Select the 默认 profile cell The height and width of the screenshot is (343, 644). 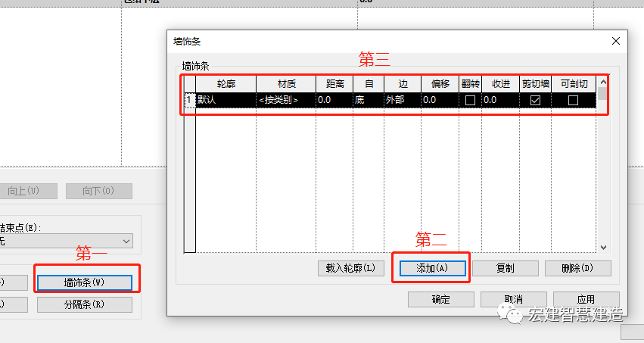pos(226,100)
